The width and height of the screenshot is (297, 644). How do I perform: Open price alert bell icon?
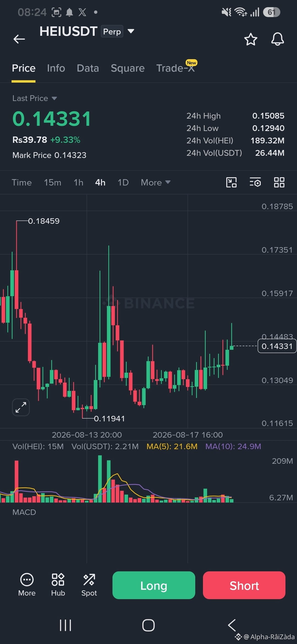277,39
